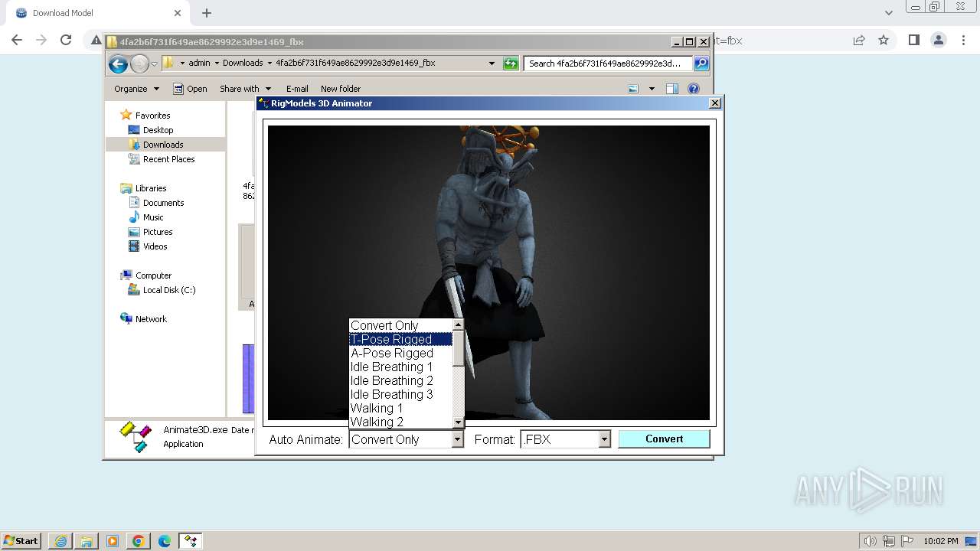The image size is (980, 551).
Task: Select A-Pose Rigged option
Action: point(400,353)
